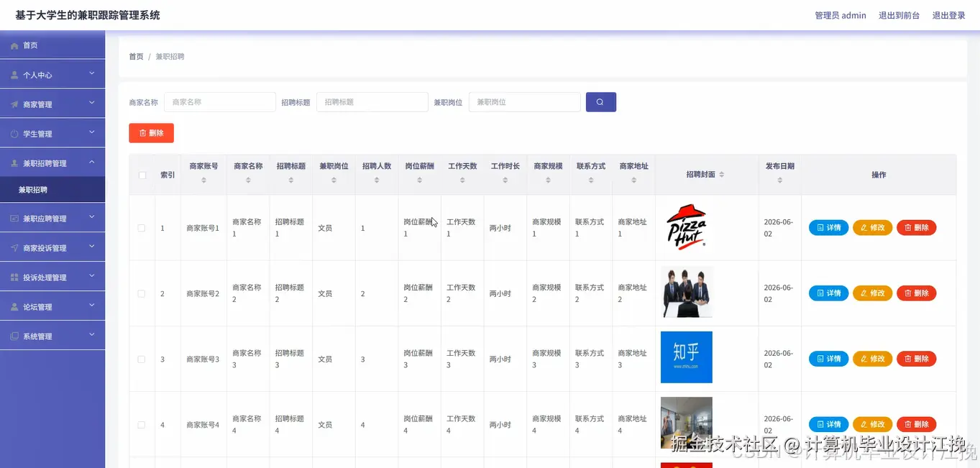Click the red 删除 batch button above table
The image size is (980, 468).
[151, 133]
